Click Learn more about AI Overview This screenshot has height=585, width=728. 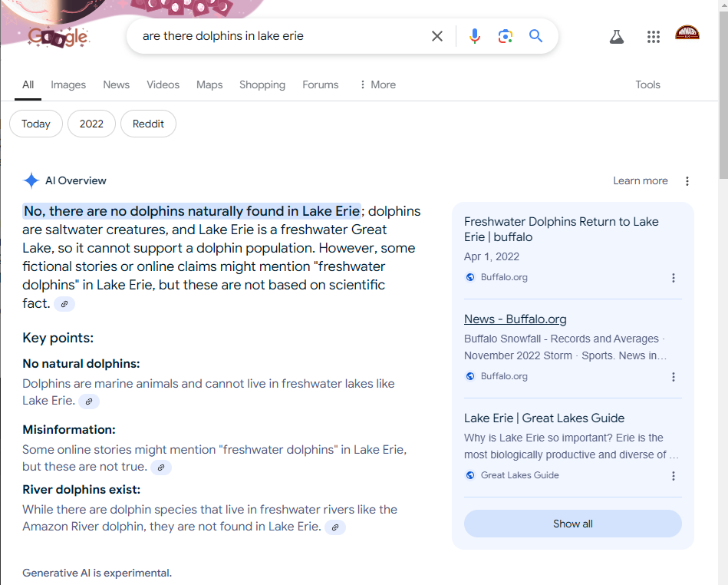tap(641, 180)
